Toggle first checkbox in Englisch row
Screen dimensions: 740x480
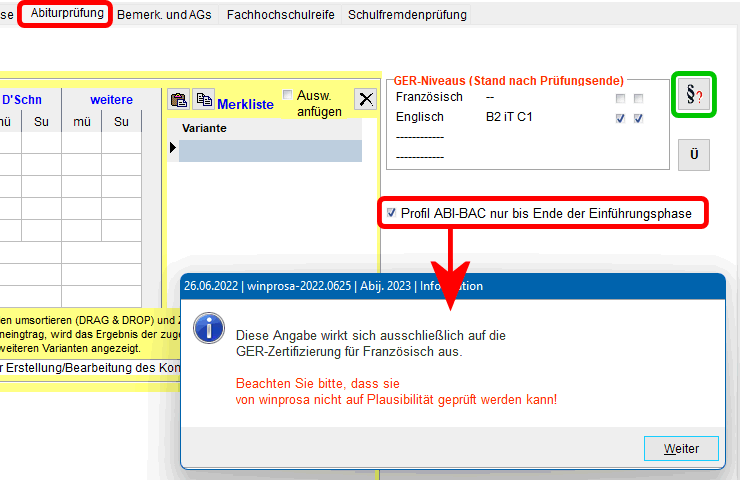click(621, 118)
